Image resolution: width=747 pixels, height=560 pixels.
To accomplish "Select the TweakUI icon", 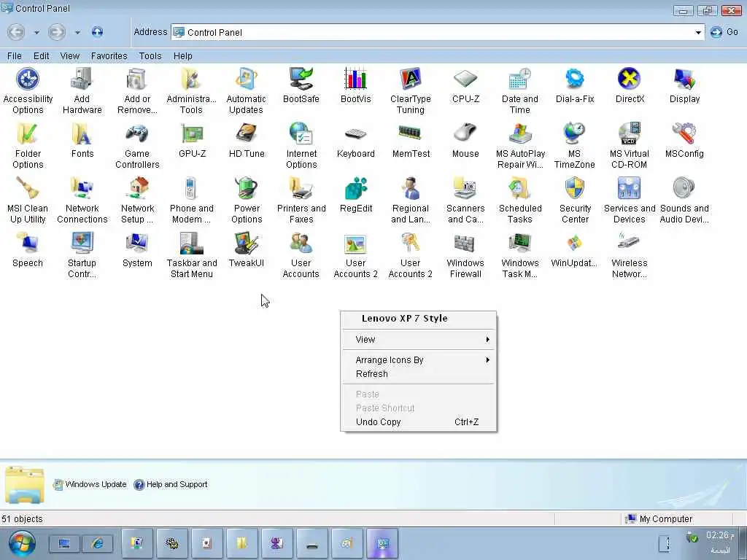I will (247, 244).
